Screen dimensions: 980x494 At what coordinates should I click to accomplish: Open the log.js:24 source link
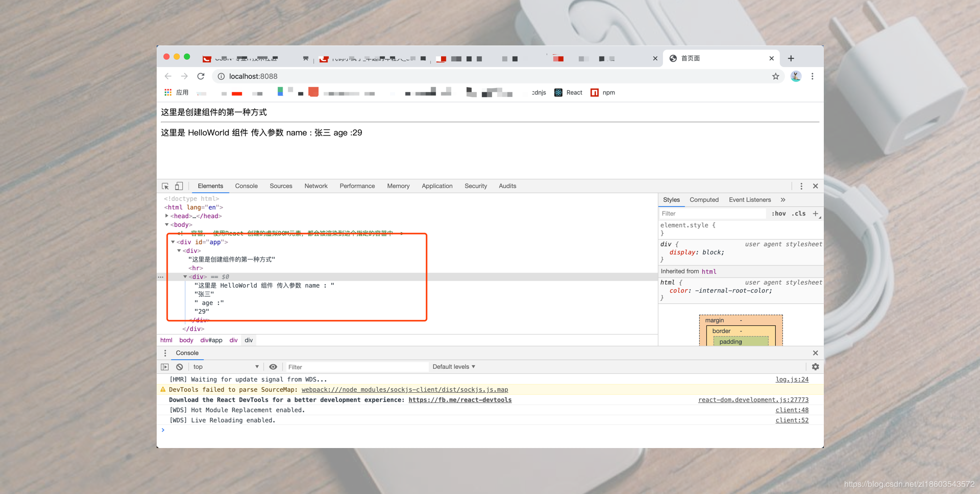pos(792,380)
